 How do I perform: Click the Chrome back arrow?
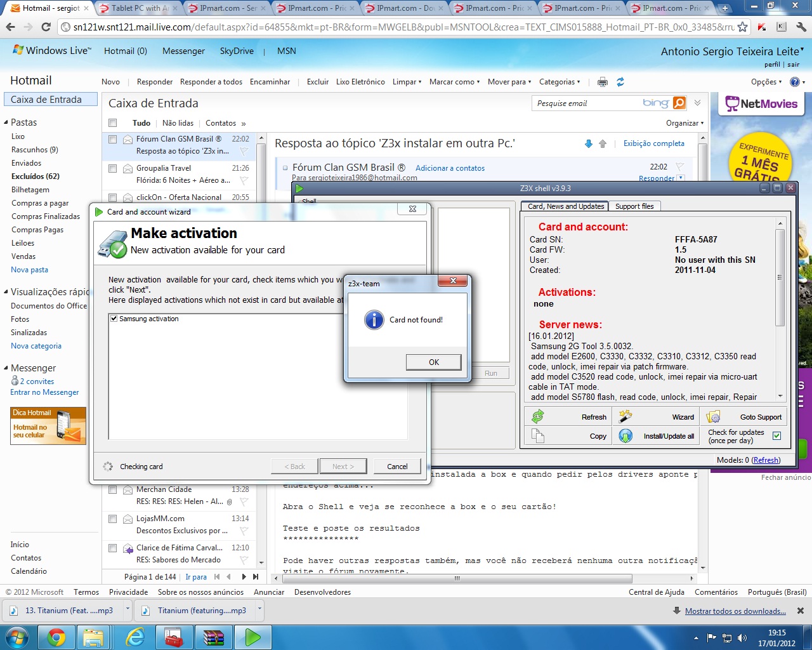10,27
